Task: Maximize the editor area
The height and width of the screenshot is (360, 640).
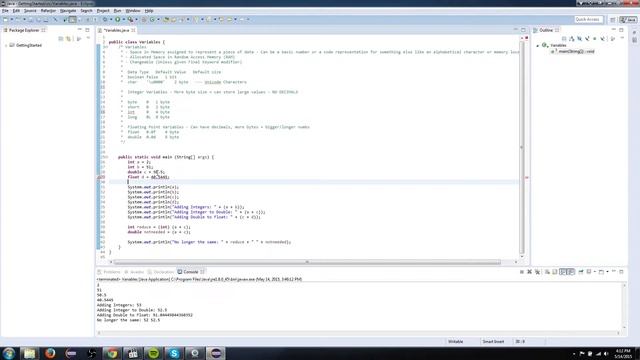Action: coord(523,30)
